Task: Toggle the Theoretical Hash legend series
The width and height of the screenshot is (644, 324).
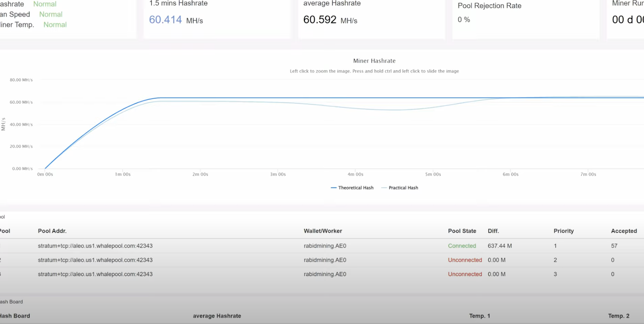Action: coord(352,188)
